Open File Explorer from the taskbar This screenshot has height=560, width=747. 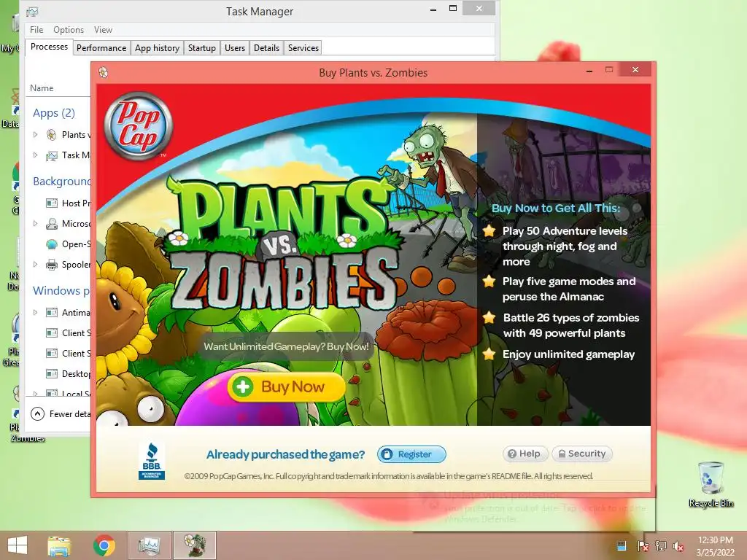click(59, 545)
